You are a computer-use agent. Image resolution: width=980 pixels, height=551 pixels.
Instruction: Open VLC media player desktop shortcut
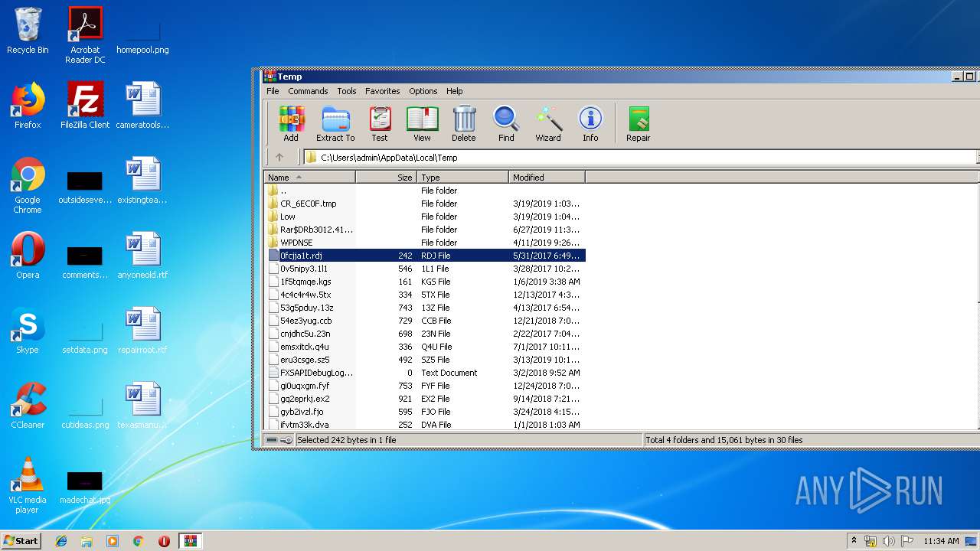click(x=28, y=485)
